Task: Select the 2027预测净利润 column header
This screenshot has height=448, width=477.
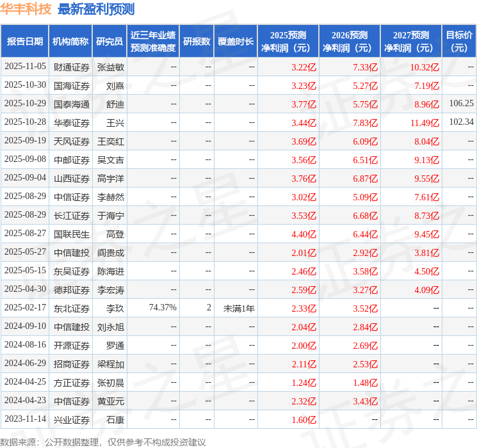Action: pos(411,42)
